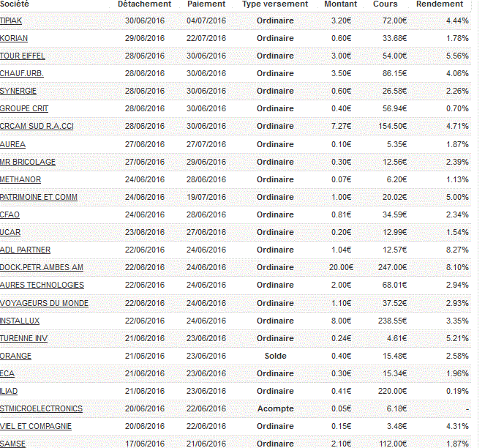Open the TOUR EIFFEL link
The image size is (485, 448).
coord(22,56)
